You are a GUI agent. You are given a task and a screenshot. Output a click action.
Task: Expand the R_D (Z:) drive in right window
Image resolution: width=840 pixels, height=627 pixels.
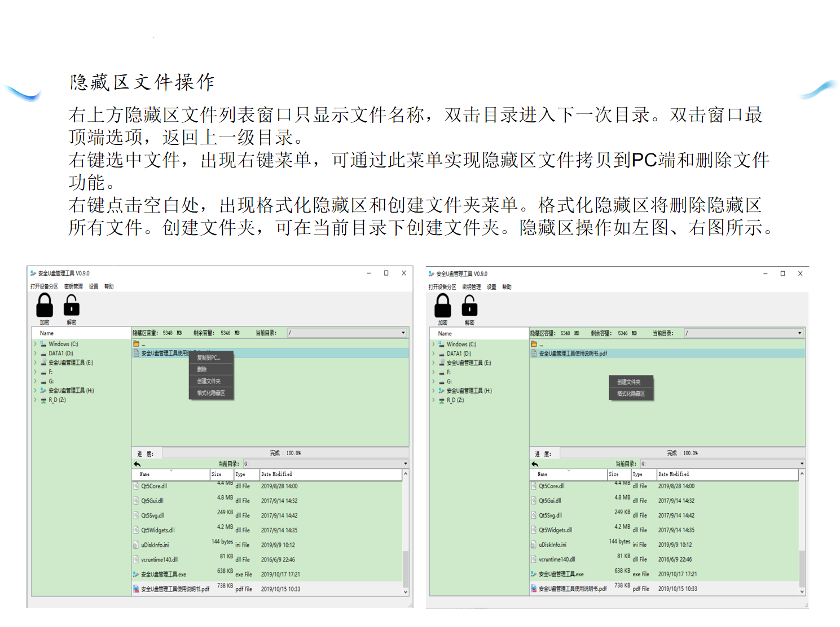(433, 400)
